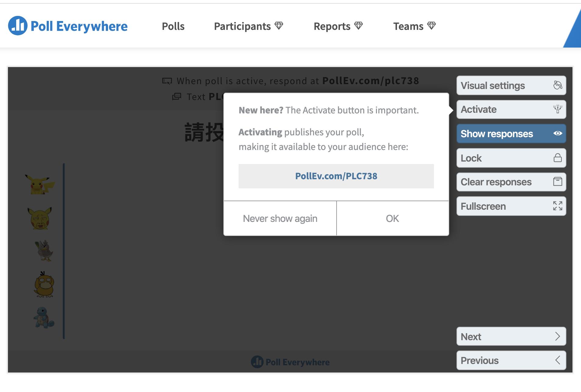Image resolution: width=581 pixels, height=392 pixels.
Task: Click the broadcast icon on Activate
Action: pyautogui.click(x=558, y=109)
